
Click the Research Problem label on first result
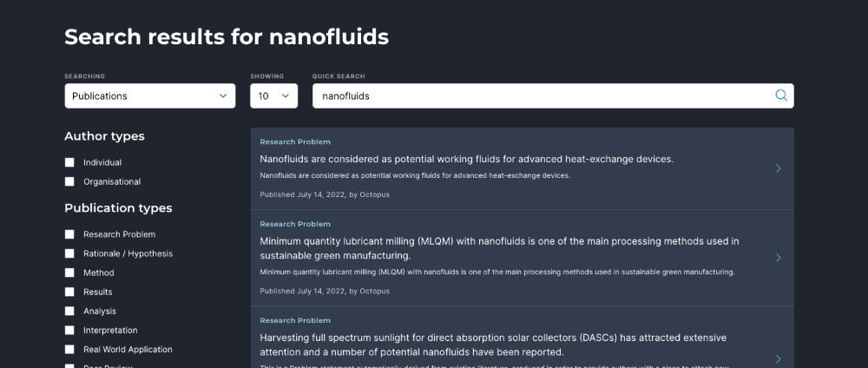coord(295,141)
